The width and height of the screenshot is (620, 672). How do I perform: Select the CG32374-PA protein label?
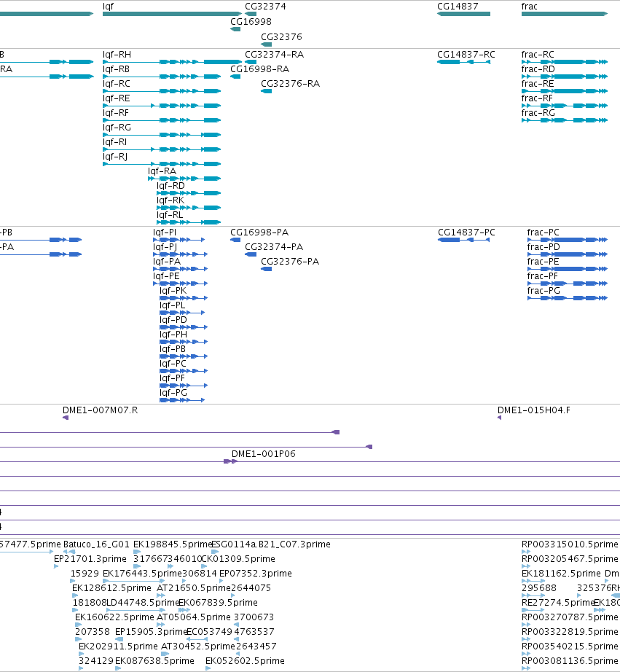tap(274, 247)
